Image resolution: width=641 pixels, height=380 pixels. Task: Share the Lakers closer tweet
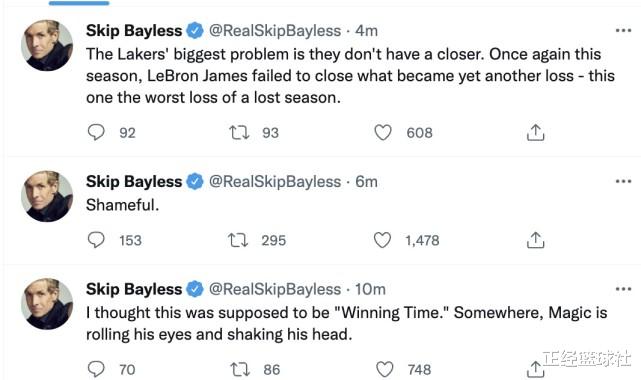pos(536,132)
